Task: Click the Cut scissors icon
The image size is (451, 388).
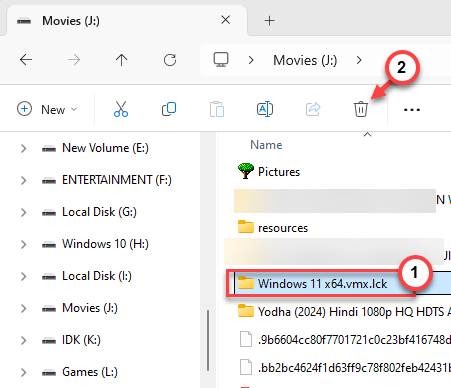Action: 121,109
